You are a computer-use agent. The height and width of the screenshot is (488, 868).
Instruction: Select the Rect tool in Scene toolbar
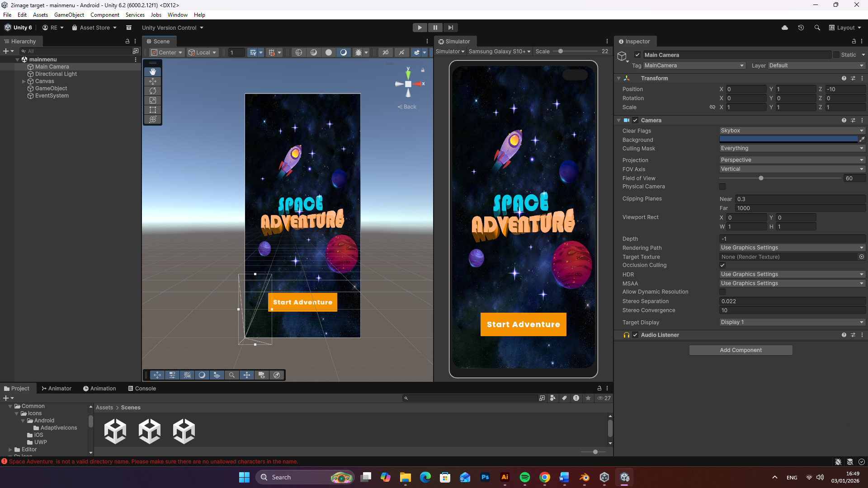click(153, 110)
